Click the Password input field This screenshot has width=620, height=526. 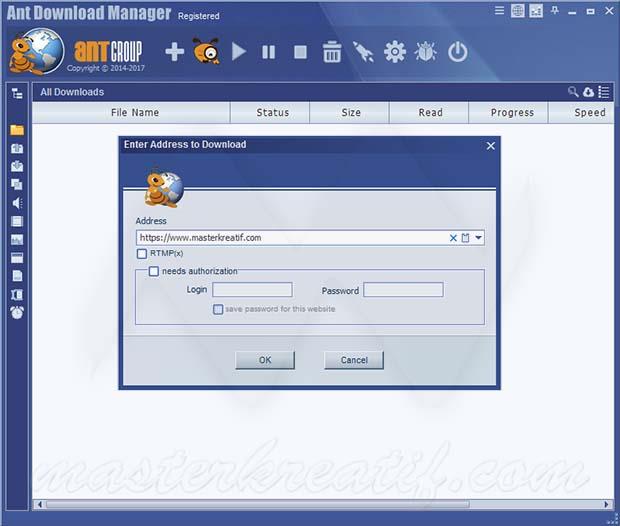pyautogui.click(x=403, y=289)
